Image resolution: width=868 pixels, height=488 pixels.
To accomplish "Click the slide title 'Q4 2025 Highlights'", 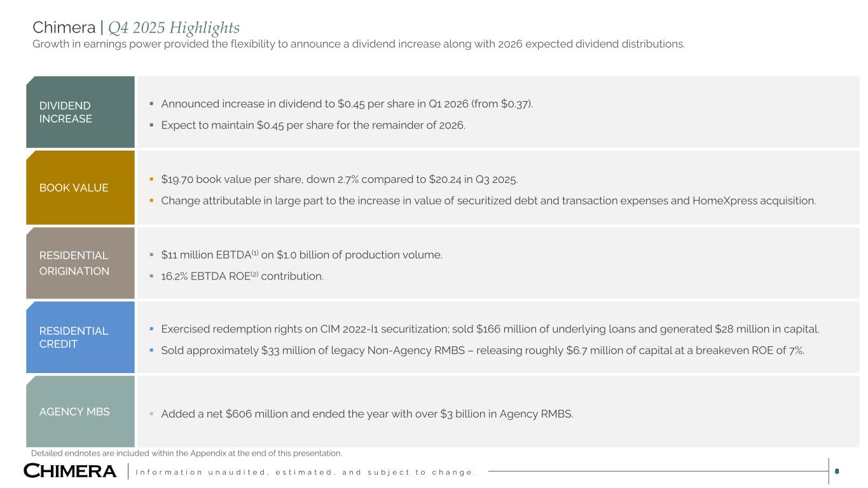I will [x=174, y=28].
